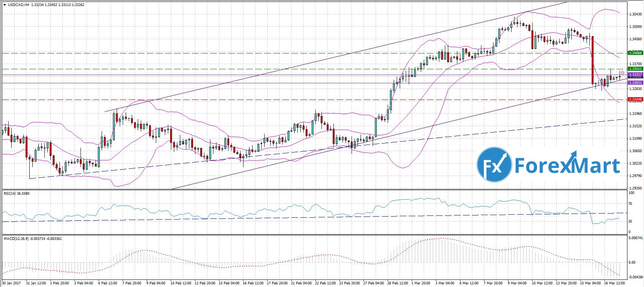Click the MACD scale value 0.00
The image size is (644, 287).
pos(632,263)
